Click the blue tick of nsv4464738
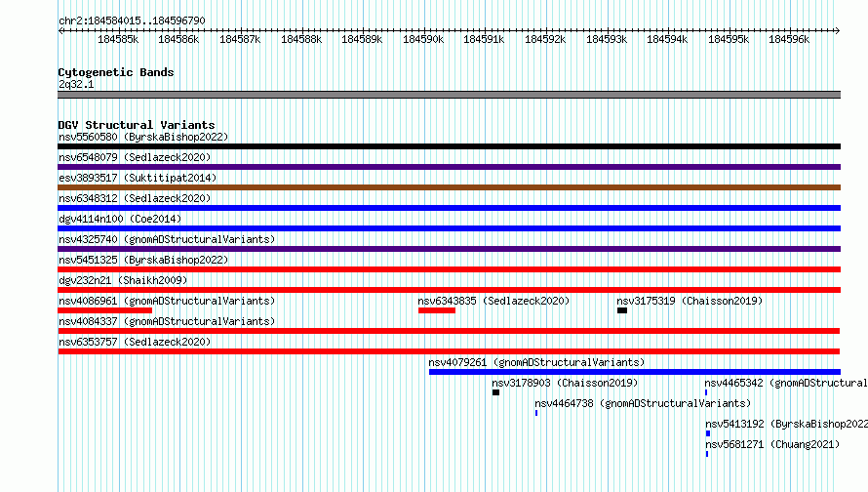868x492 pixels. [536, 413]
